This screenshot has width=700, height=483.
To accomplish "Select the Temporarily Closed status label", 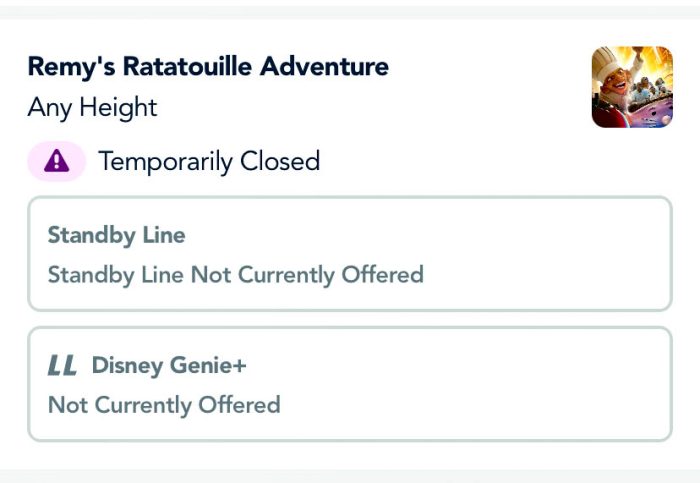I will pyautogui.click(x=209, y=161).
